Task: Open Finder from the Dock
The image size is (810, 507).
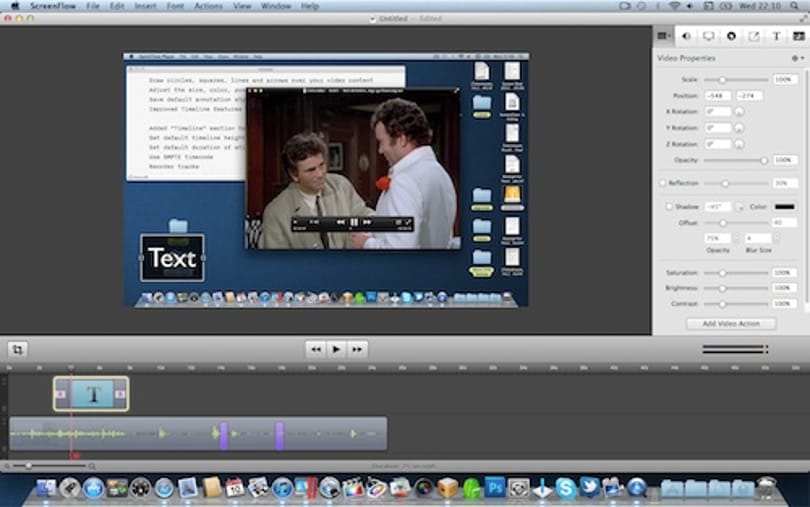Action: pyautogui.click(x=46, y=487)
